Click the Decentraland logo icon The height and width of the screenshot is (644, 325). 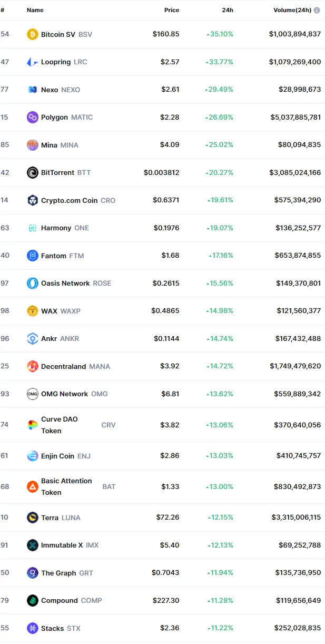point(33,366)
